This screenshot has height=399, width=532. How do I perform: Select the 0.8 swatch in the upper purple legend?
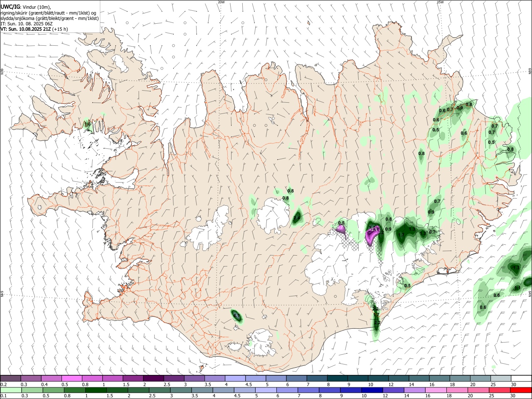coord(92,378)
